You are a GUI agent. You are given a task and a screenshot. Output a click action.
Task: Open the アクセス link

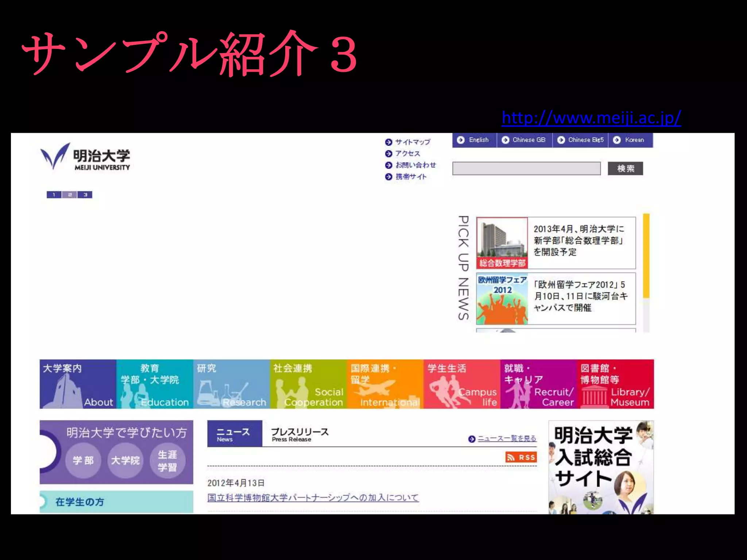tap(408, 153)
